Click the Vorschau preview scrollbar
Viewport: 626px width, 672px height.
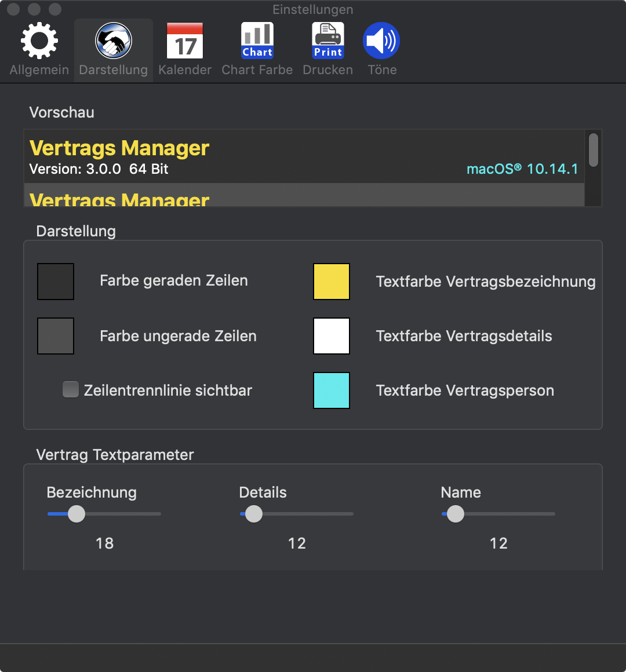(x=594, y=150)
